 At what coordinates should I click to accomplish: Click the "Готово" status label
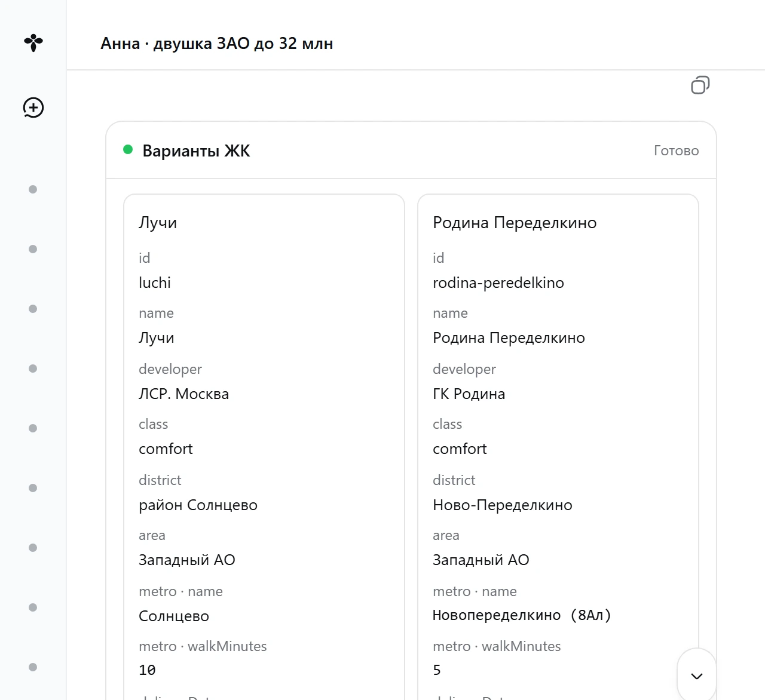pos(676,151)
